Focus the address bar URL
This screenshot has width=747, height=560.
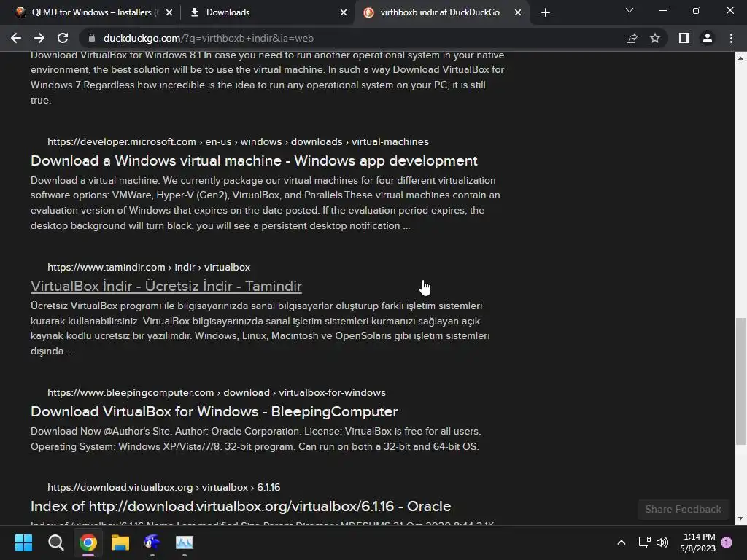(x=208, y=38)
